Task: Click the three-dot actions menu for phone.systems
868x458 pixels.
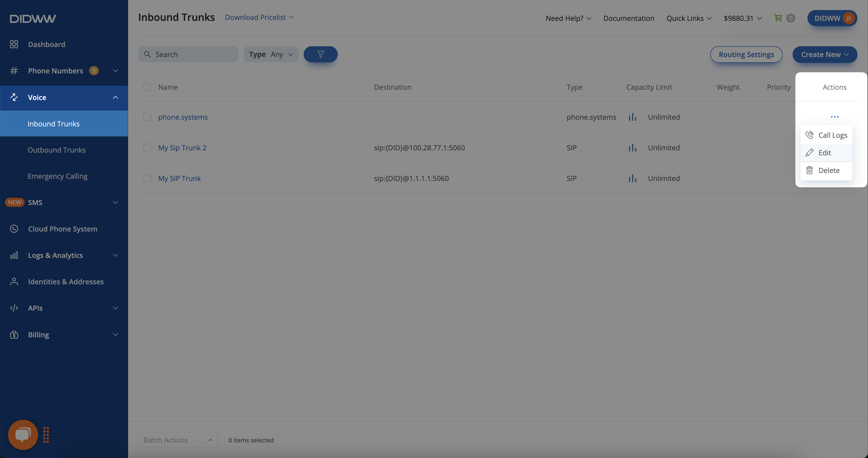Action: click(x=835, y=117)
